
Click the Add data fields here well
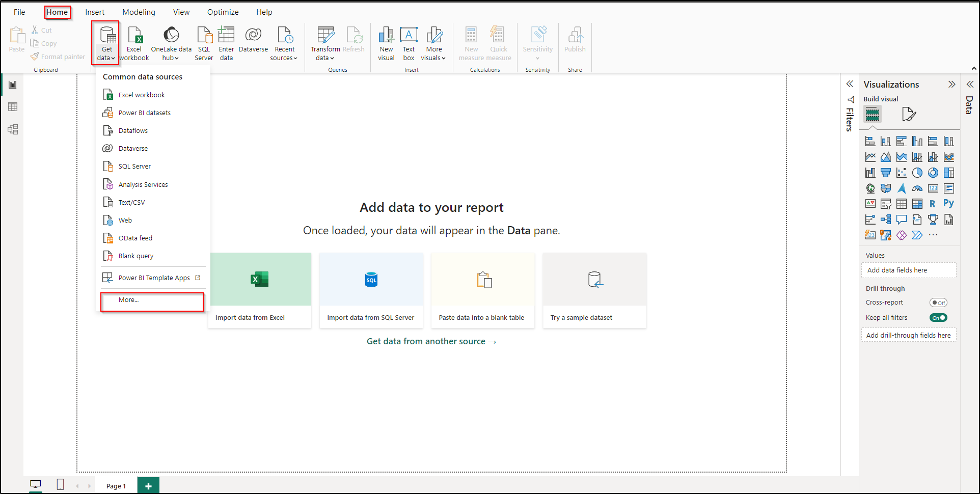pyautogui.click(x=909, y=270)
